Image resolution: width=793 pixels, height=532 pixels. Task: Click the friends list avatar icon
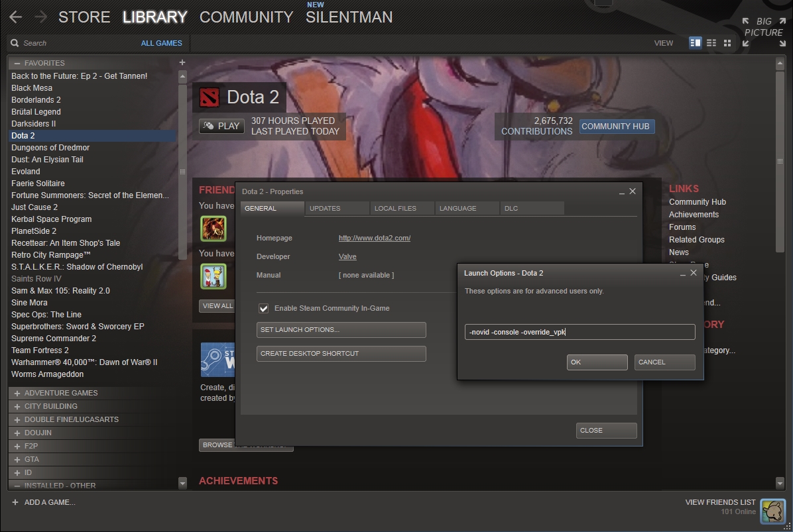pos(772,511)
